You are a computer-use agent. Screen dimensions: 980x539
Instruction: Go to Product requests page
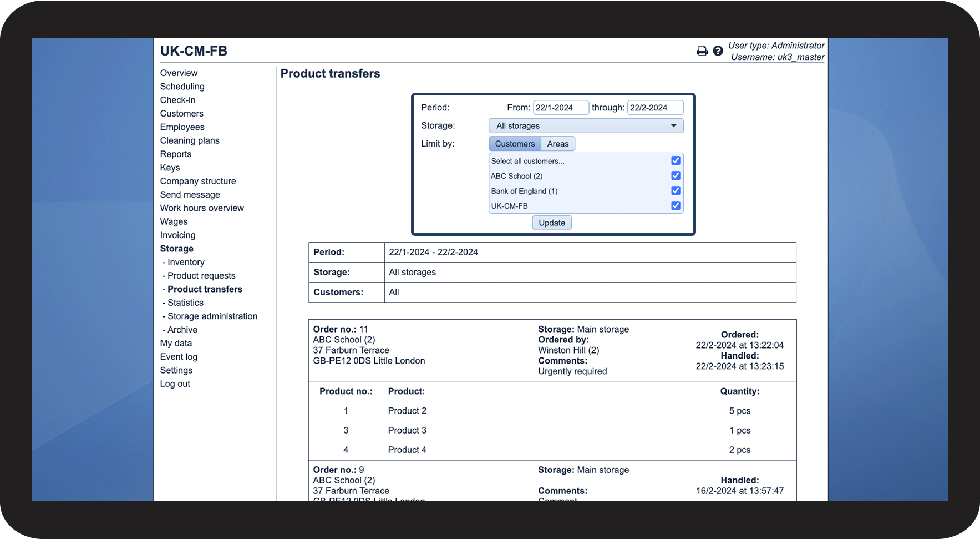tap(201, 276)
